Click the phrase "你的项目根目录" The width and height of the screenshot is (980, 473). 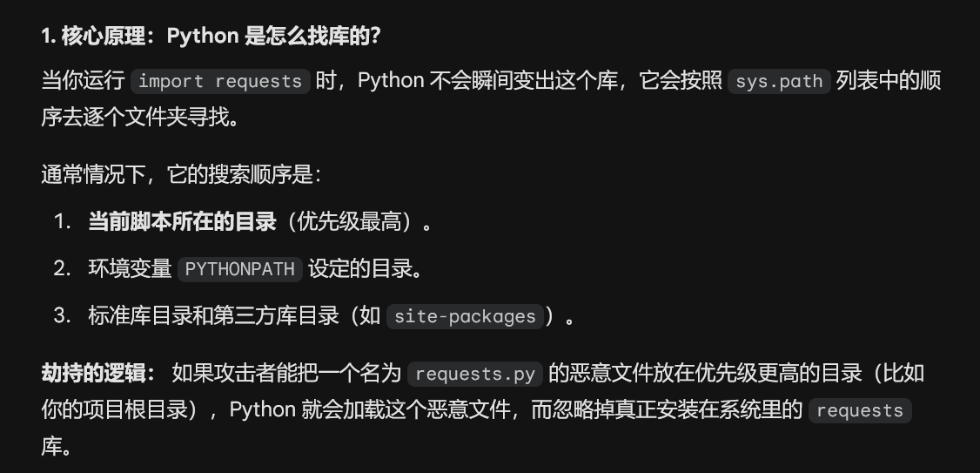(115, 410)
